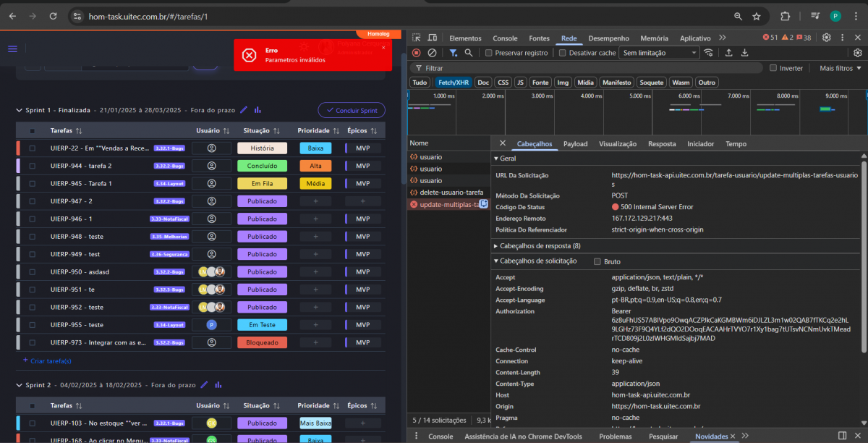Enable the Preservar registro checkbox

489,53
